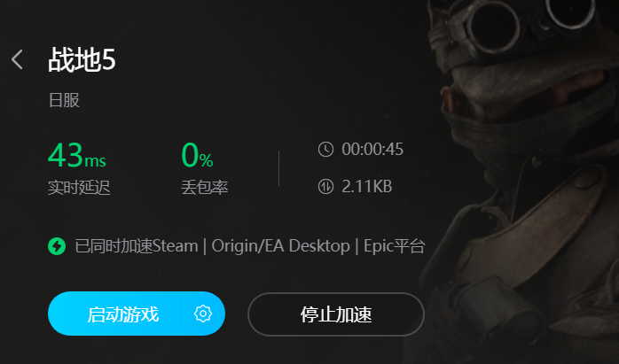Go back using the left chevron arrow
The height and width of the screenshot is (364, 619).
[17, 59]
